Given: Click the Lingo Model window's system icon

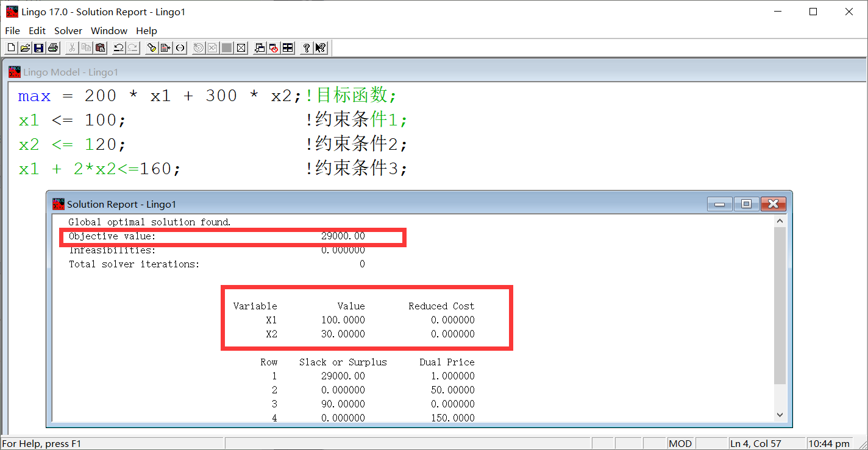Looking at the screenshot, I should pos(15,72).
